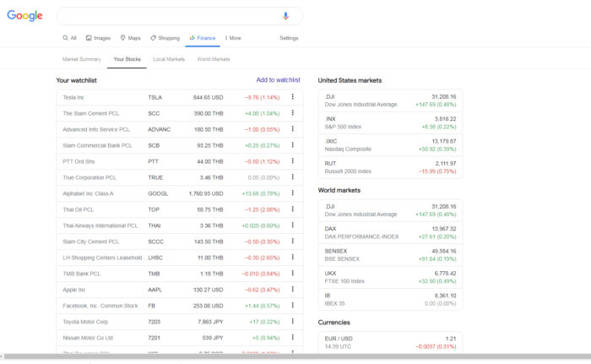Click the horizontal scrollbar at bottom
591x364 pixels.
pos(295,357)
